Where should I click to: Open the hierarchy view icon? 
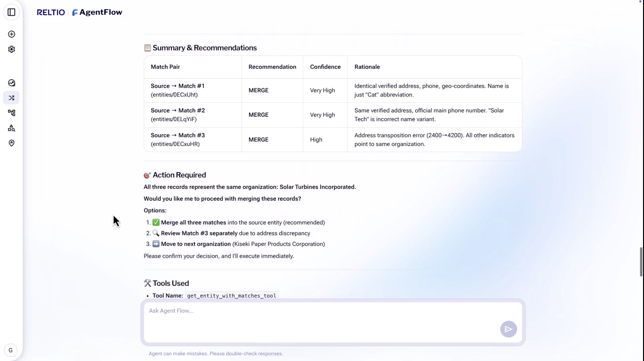11,112
